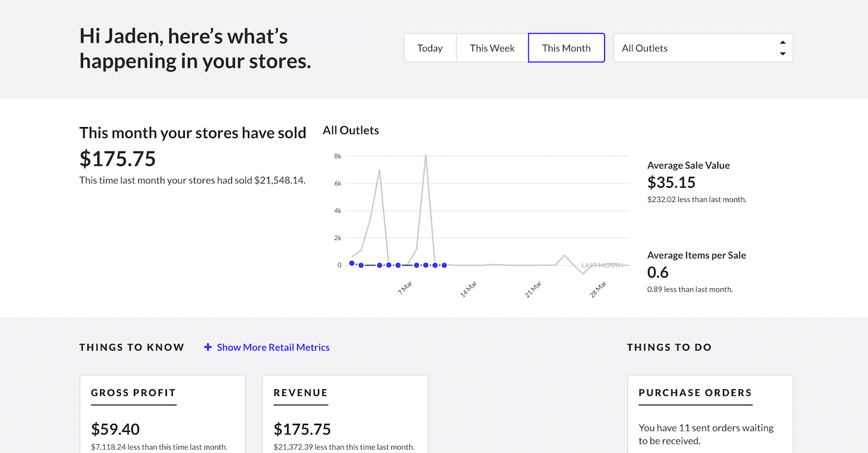The image size is (868, 453).
Task: Click the plus icon beside Show More Retail Metrics
Action: (x=208, y=347)
